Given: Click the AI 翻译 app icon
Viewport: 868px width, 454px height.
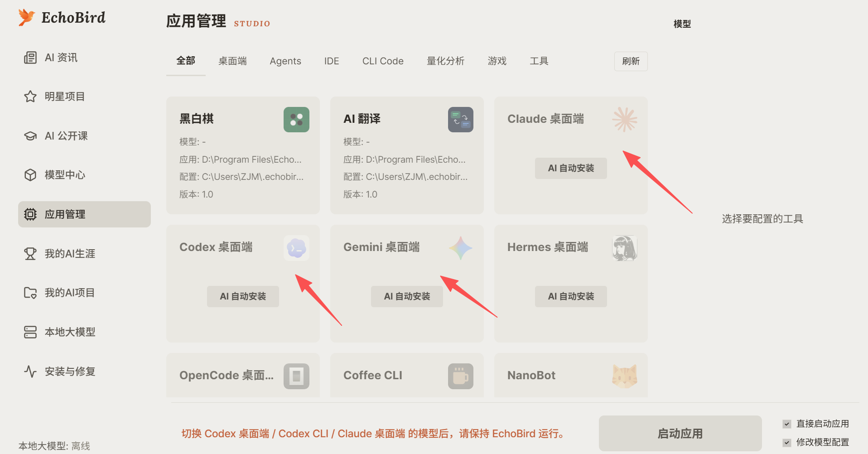Looking at the screenshot, I should pyautogui.click(x=461, y=120).
